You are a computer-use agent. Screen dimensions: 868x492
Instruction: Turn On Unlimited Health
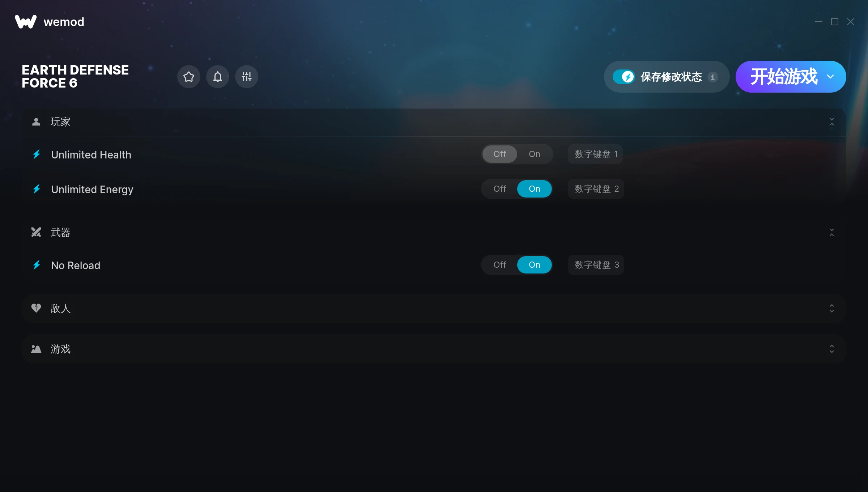point(535,154)
